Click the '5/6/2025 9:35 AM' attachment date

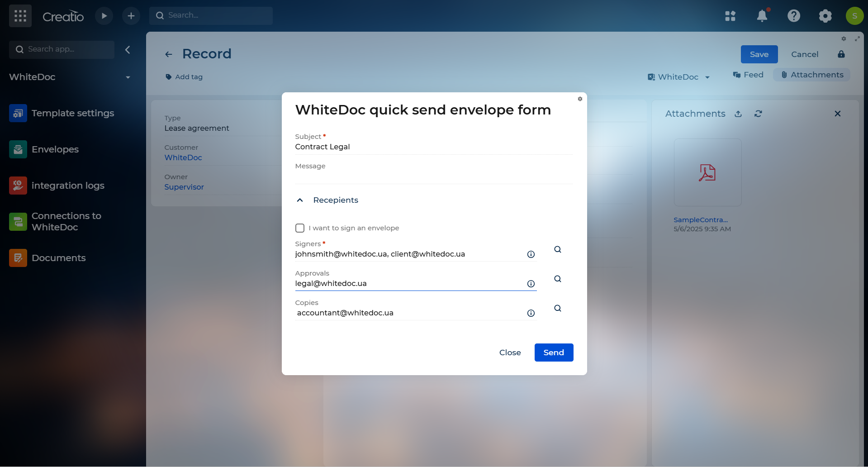tap(702, 229)
